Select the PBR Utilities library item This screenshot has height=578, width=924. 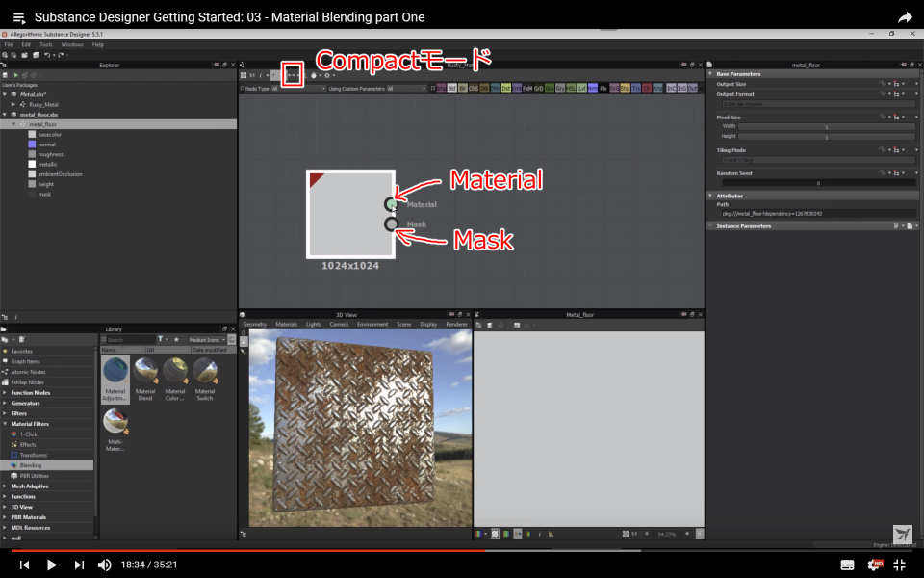pyautogui.click(x=35, y=476)
